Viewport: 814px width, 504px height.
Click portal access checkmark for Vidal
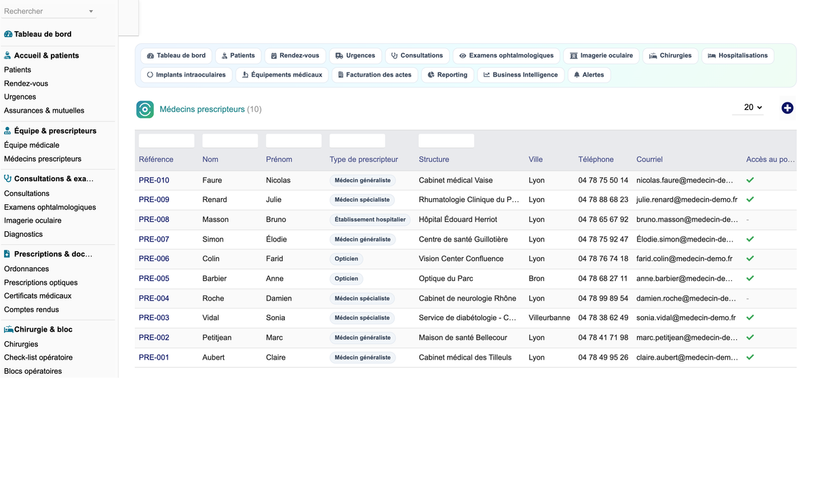click(x=750, y=317)
